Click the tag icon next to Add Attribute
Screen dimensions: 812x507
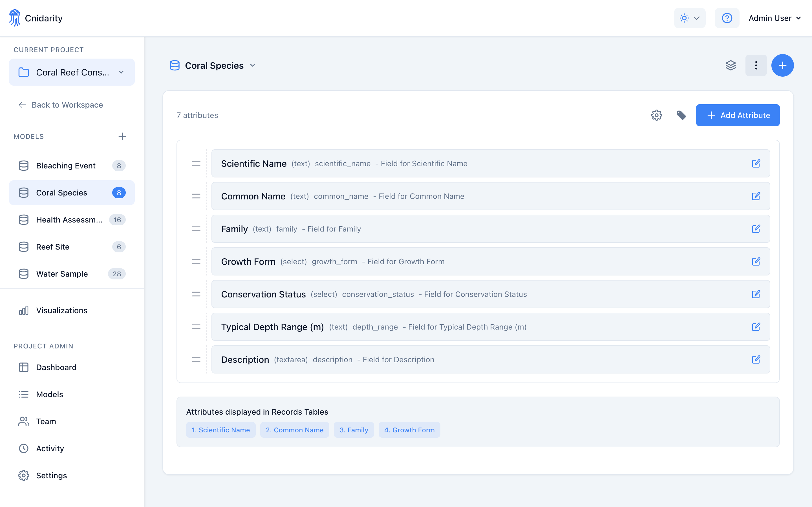(x=681, y=115)
